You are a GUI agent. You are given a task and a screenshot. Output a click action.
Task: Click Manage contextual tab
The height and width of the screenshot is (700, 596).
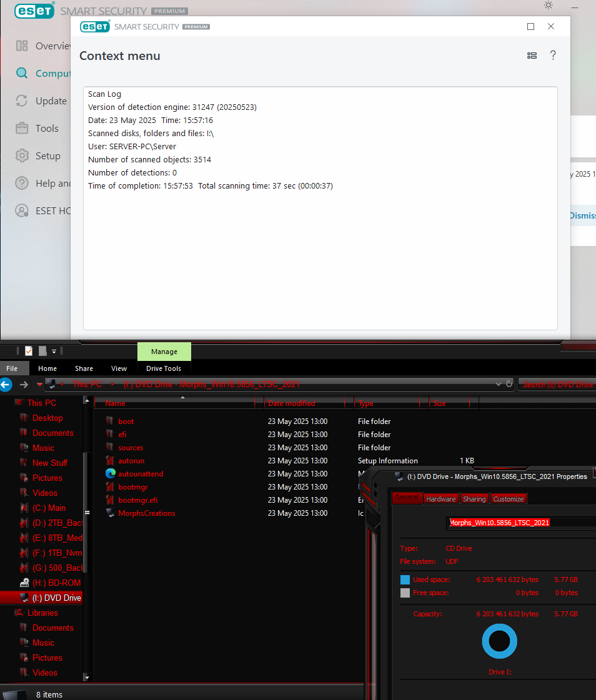[164, 352]
